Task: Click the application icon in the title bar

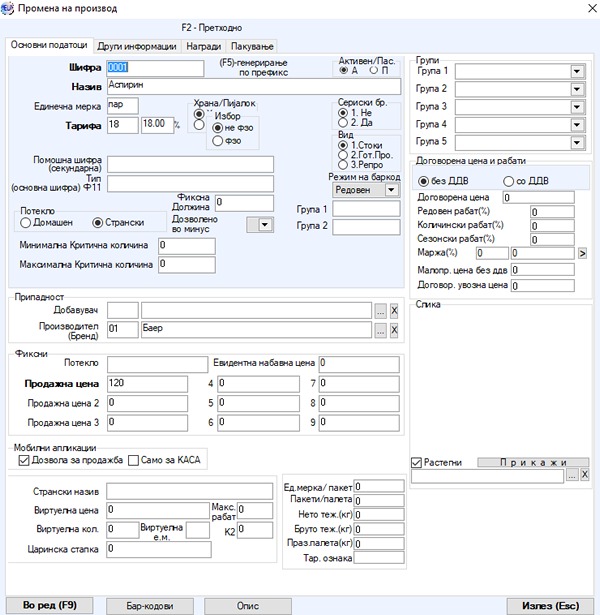Action: [x=7, y=8]
